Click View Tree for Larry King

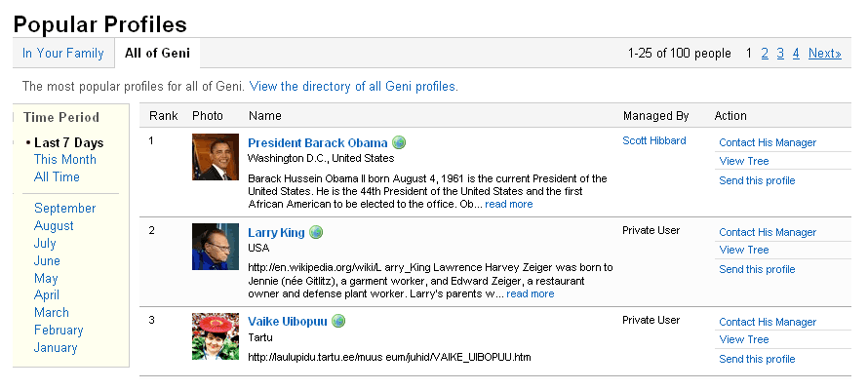(x=744, y=250)
